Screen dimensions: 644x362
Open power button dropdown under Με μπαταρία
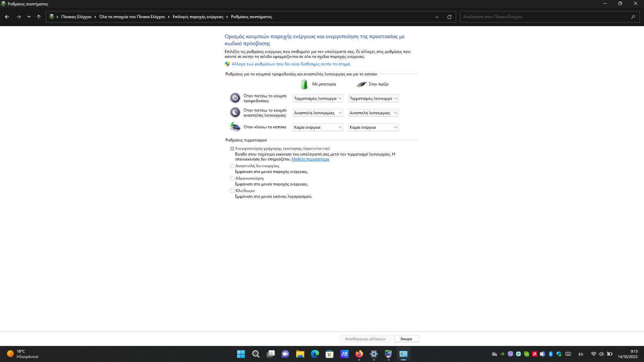(318, 99)
